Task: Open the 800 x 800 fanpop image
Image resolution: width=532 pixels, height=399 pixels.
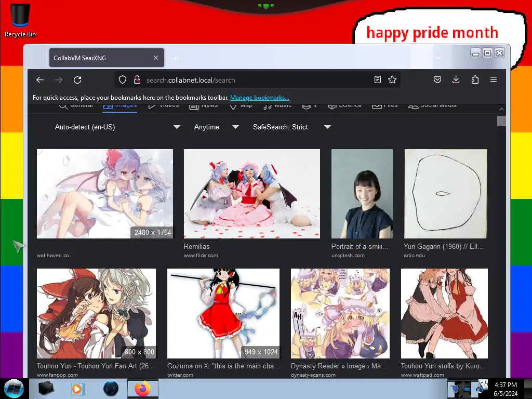Action: pyautogui.click(x=96, y=313)
